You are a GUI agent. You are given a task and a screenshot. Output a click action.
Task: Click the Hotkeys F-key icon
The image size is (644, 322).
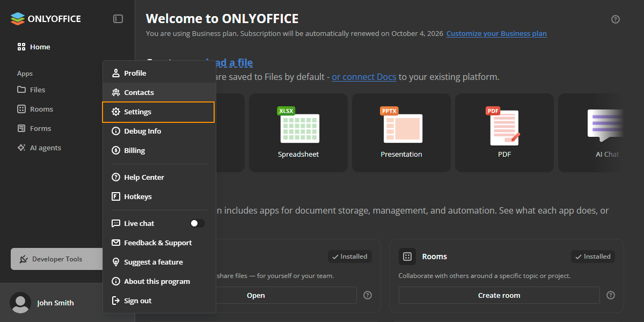tap(115, 196)
